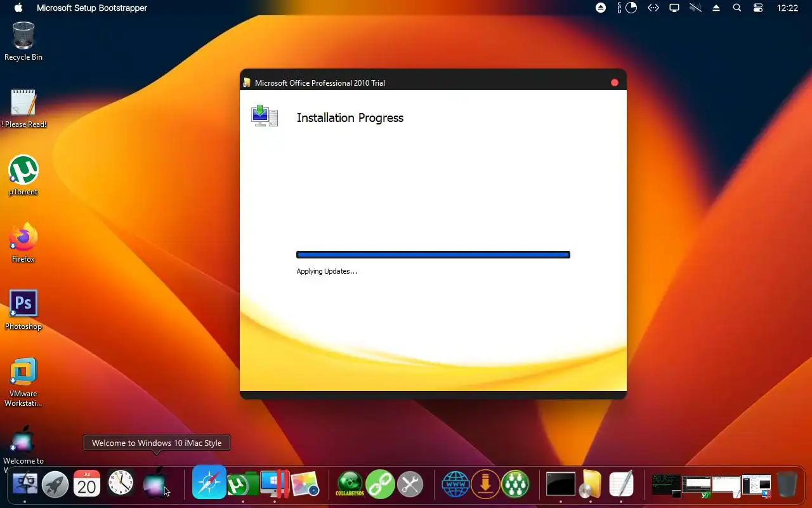Click the blue installation progress bar
The height and width of the screenshot is (508, 812).
(433, 255)
